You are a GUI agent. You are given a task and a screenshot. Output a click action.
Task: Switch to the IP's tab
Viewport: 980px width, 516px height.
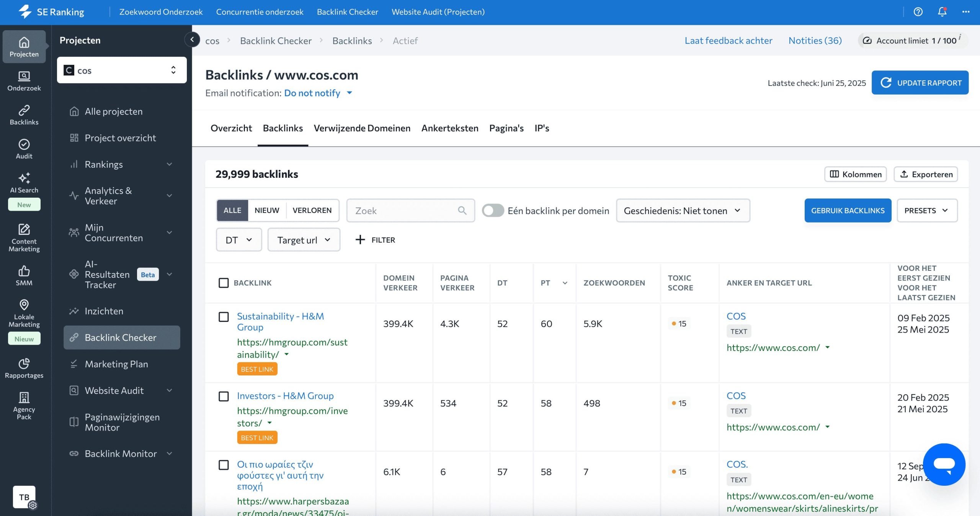(x=542, y=128)
